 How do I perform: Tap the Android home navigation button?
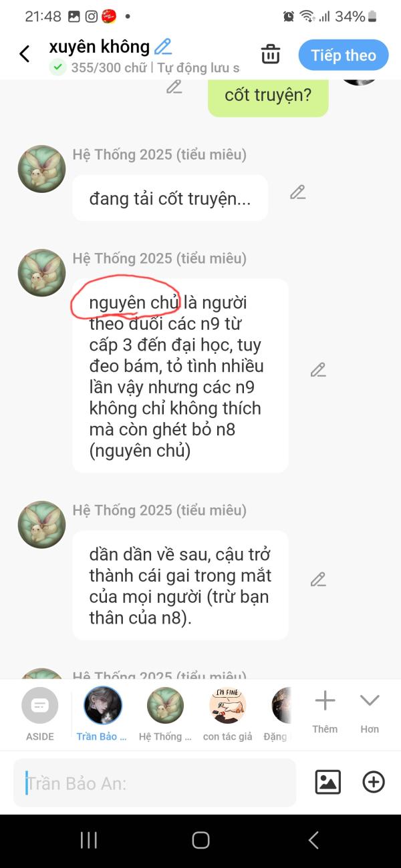coord(200,840)
